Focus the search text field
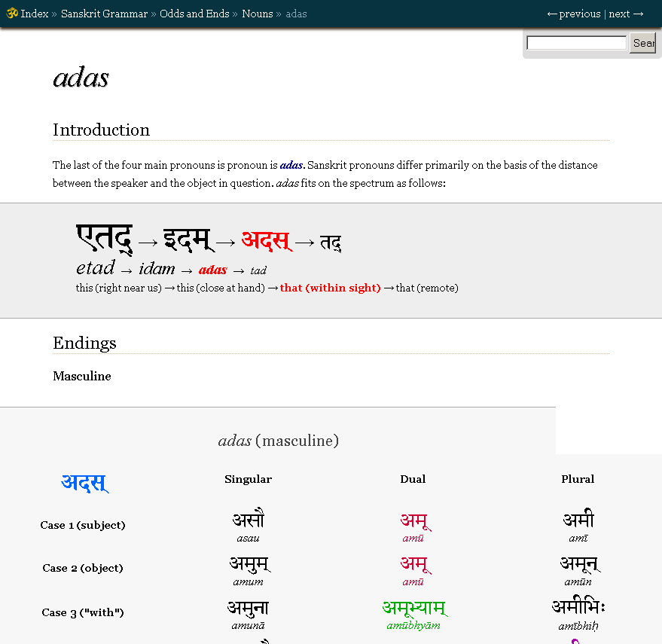 point(576,43)
